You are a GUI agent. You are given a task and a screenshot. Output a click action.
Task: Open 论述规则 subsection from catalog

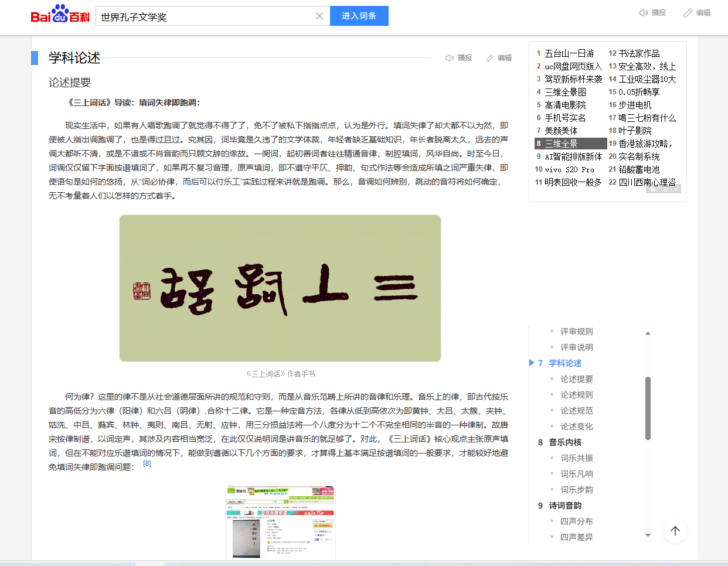point(576,395)
